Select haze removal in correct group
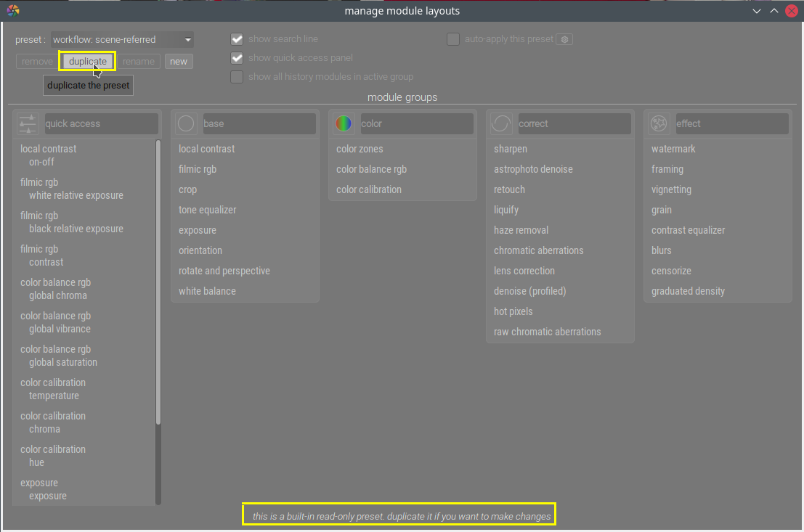 (x=521, y=230)
